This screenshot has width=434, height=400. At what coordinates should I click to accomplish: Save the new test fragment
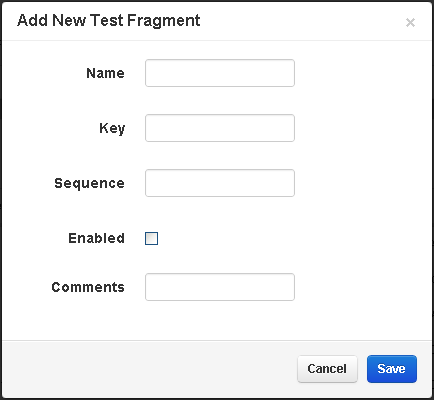click(x=392, y=369)
